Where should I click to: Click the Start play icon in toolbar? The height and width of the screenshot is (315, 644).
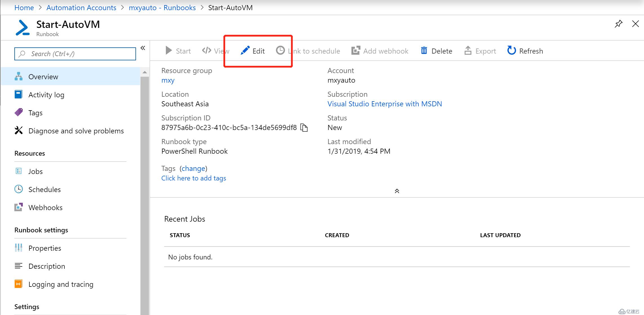coord(169,51)
